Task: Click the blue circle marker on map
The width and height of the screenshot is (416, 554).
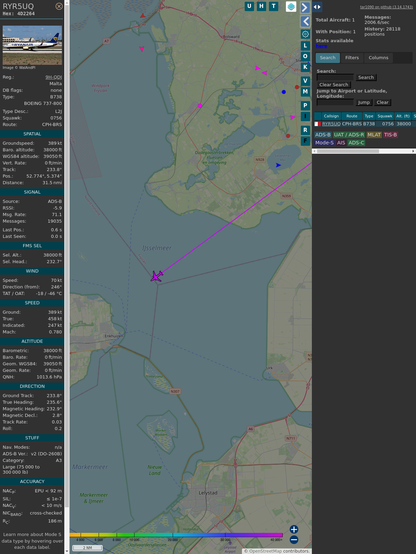Action: (283, 92)
